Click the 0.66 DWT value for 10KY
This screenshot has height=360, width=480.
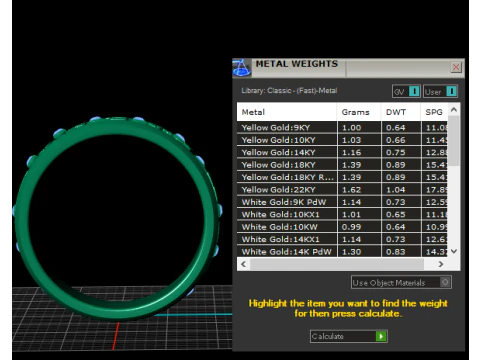396,140
